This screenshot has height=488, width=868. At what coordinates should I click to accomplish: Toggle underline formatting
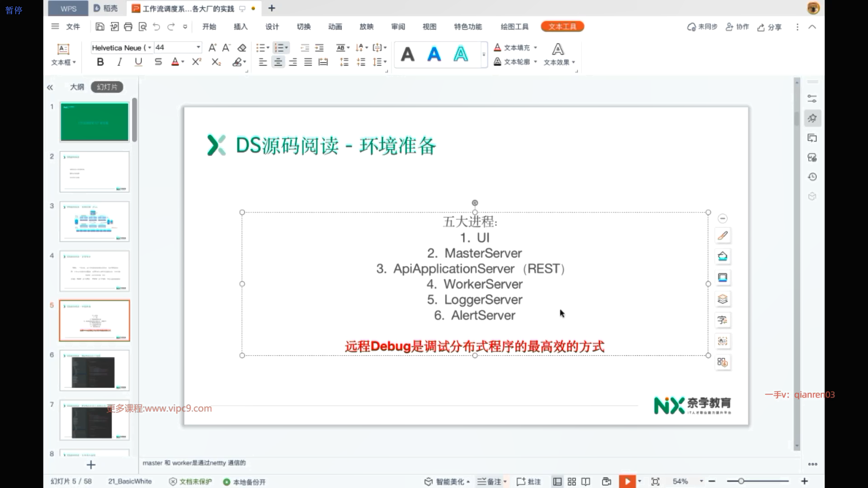(138, 62)
